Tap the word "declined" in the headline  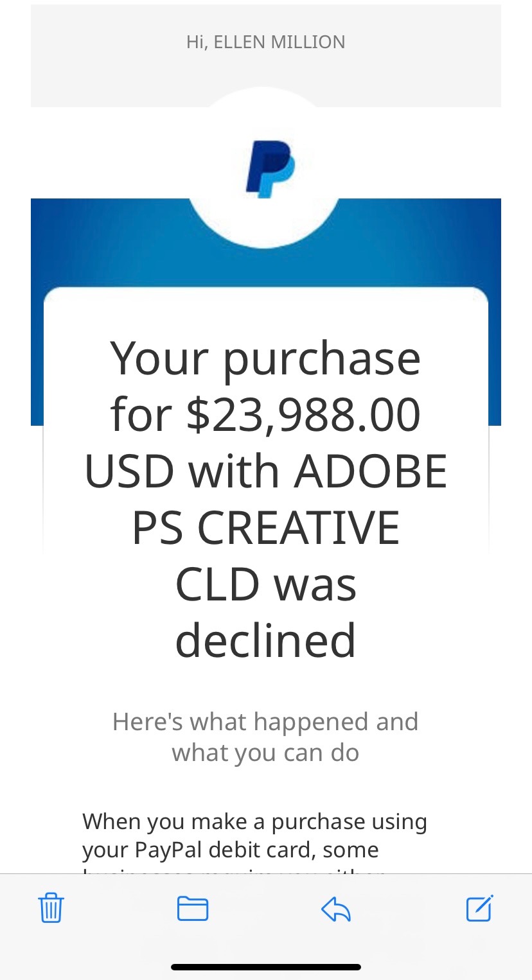coord(265,641)
